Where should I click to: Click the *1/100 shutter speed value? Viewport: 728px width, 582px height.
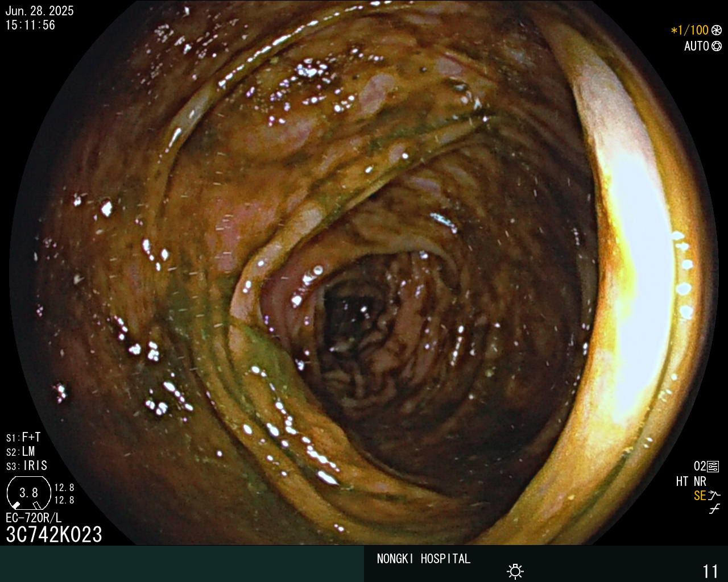[x=689, y=30]
